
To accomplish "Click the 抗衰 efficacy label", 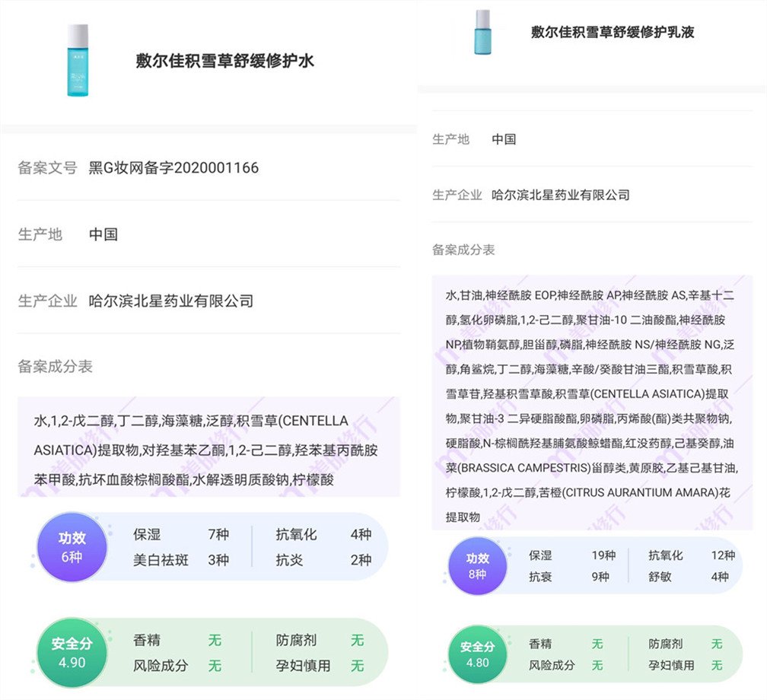I will tap(540, 577).
